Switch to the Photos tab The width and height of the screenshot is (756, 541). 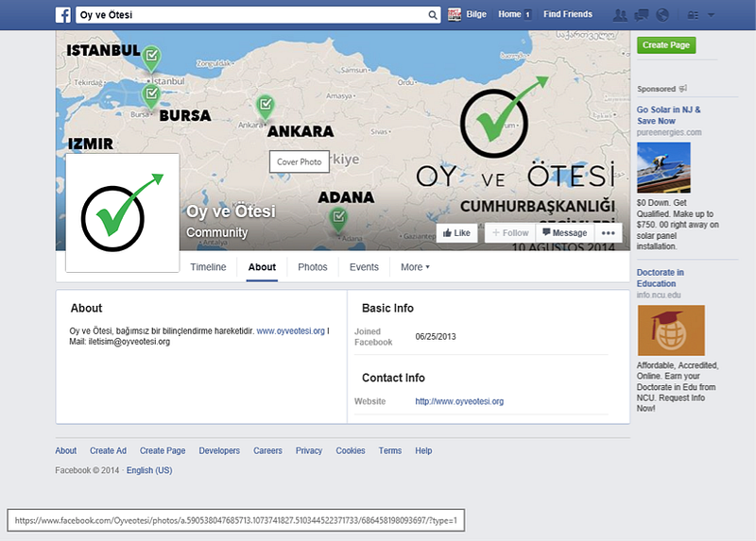pyautogui.click(x=313, y=267)
